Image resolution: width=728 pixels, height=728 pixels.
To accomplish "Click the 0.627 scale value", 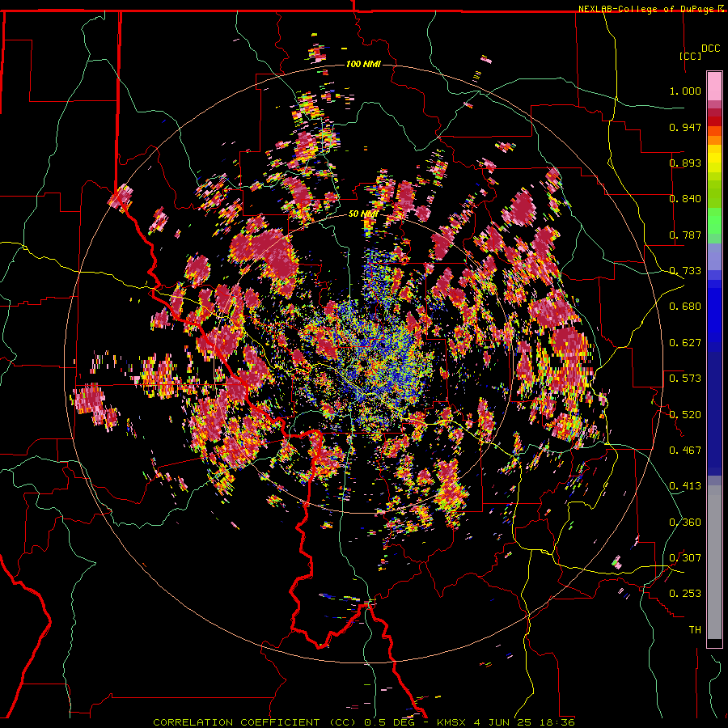I will click(x=685, y=343).
